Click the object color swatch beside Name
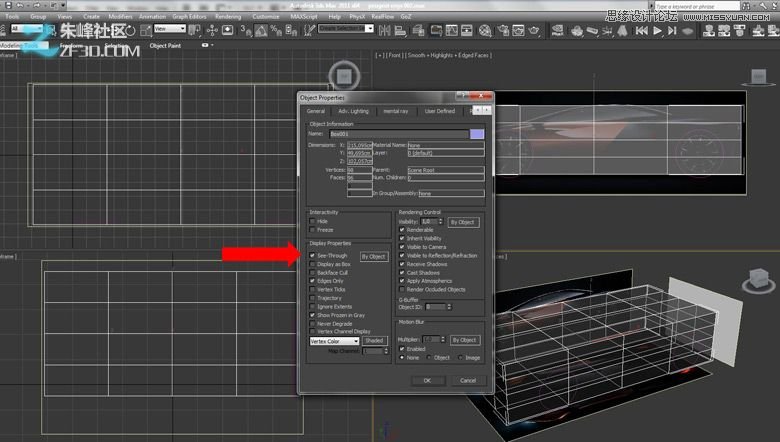780x442 pixels. [x=477, y=133]
